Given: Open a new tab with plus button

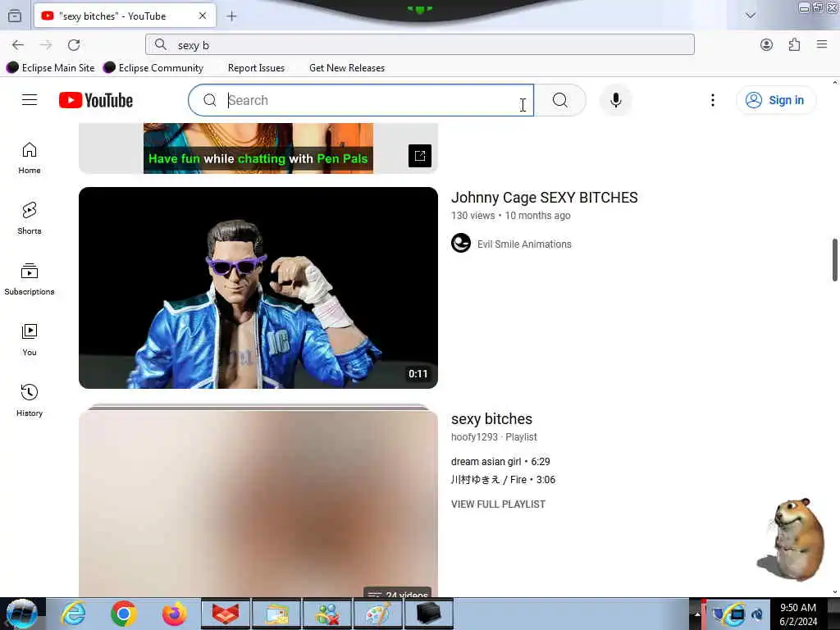Looking at the screenshot, I should point(231,16).
